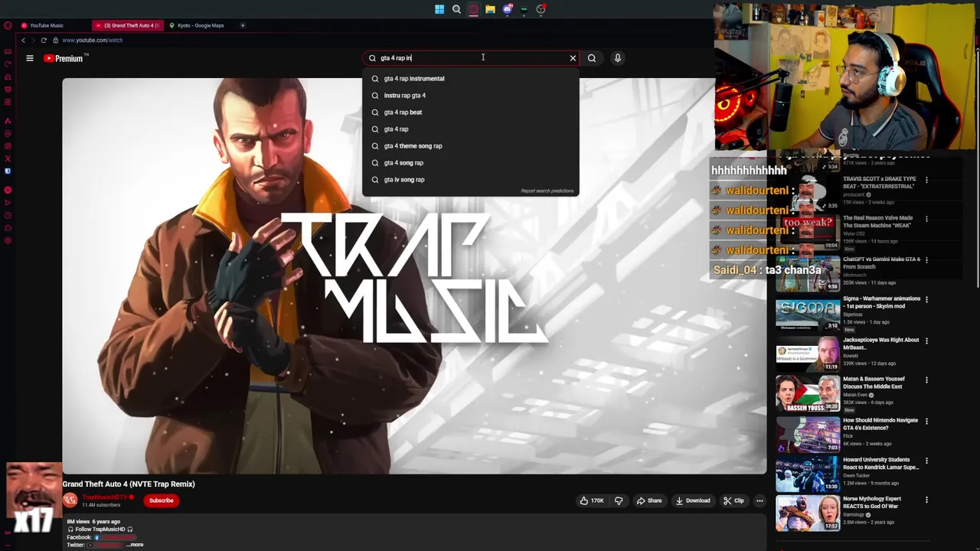Open the Opera menu logo at top-left

point(8,25)
